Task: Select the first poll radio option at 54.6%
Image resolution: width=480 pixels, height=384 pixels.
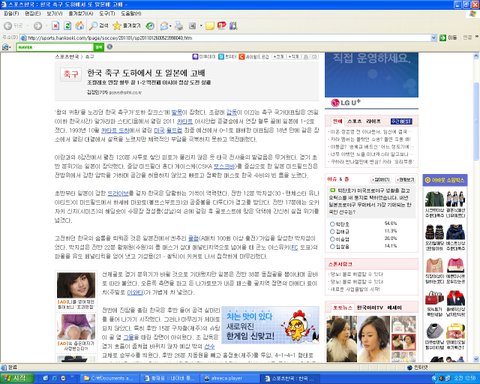Action: 332,224
